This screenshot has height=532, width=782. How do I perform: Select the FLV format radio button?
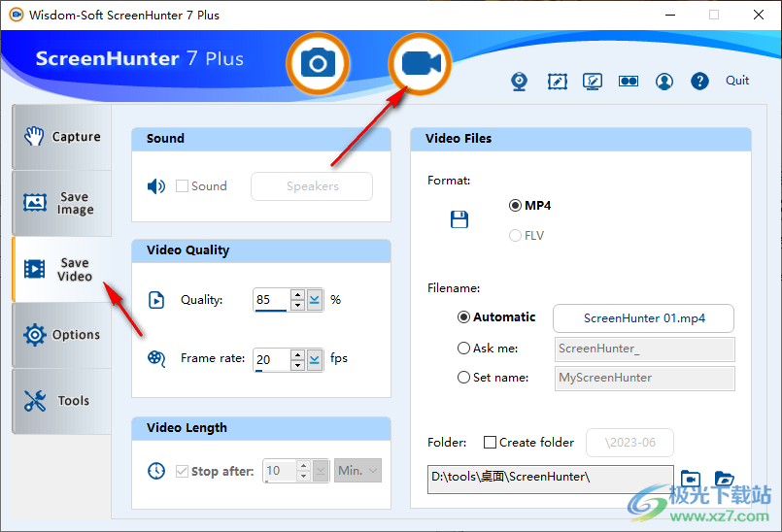point(515,235)
